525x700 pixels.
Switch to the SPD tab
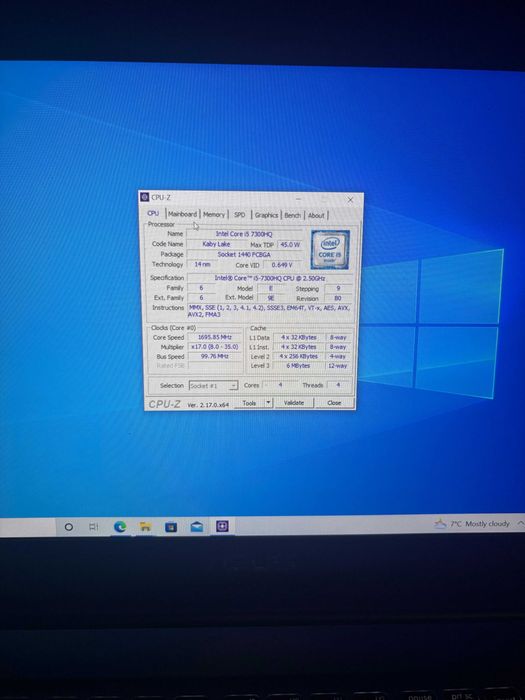(240, 215)
